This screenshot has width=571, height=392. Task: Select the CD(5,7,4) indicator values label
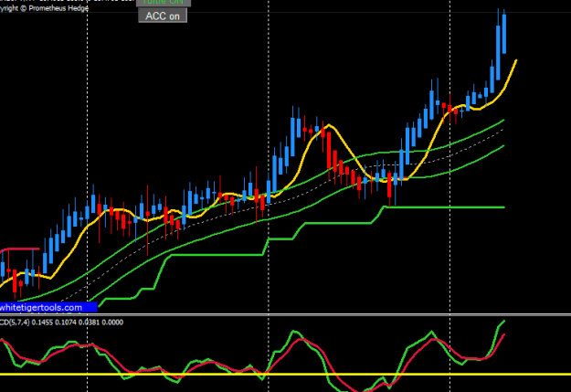click(x=61, y=322)
